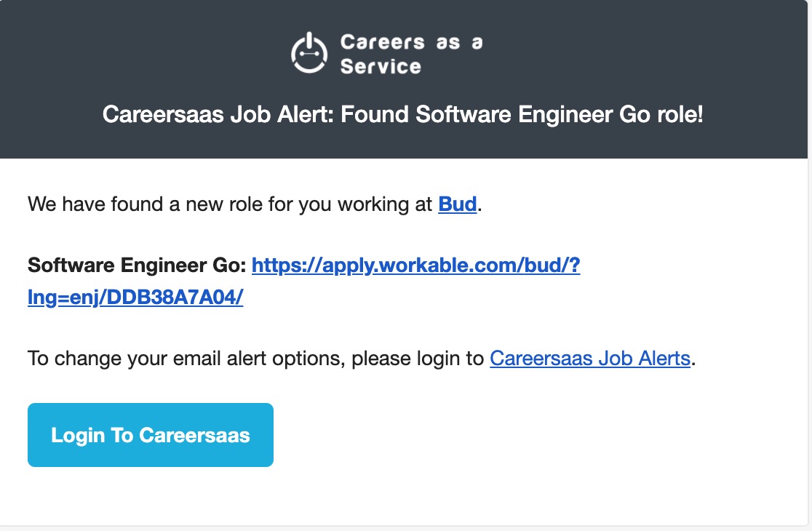The image size is (812, 531).
Task: Click the word "Login" on the blue button
Action: click(x=78, y=435)
